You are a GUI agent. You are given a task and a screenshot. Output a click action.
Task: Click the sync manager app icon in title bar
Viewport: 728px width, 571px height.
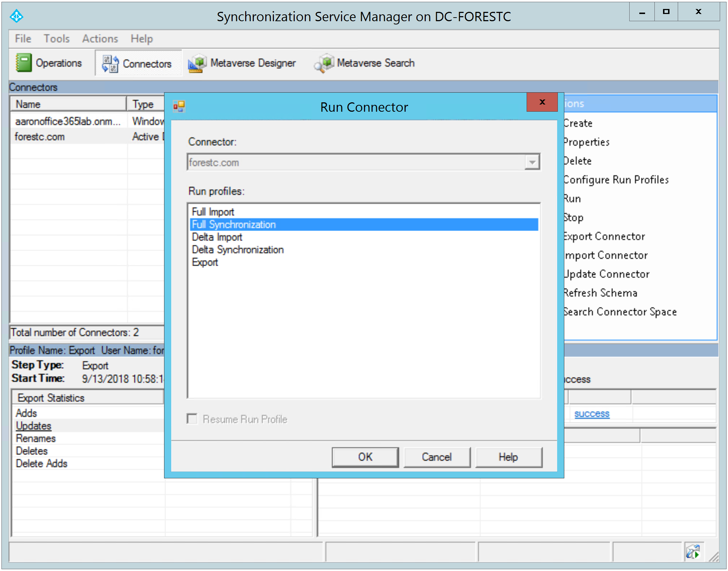click(x=17, y=16)
